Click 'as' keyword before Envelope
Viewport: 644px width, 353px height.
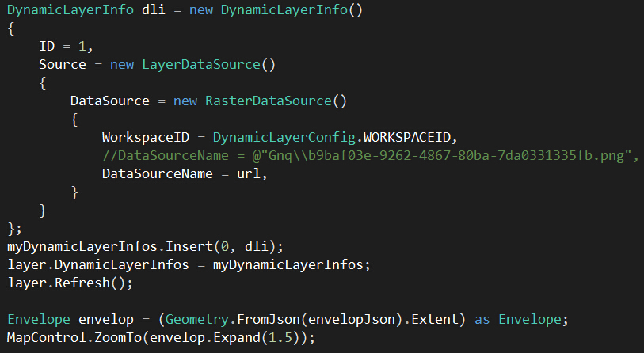point(482,319)
